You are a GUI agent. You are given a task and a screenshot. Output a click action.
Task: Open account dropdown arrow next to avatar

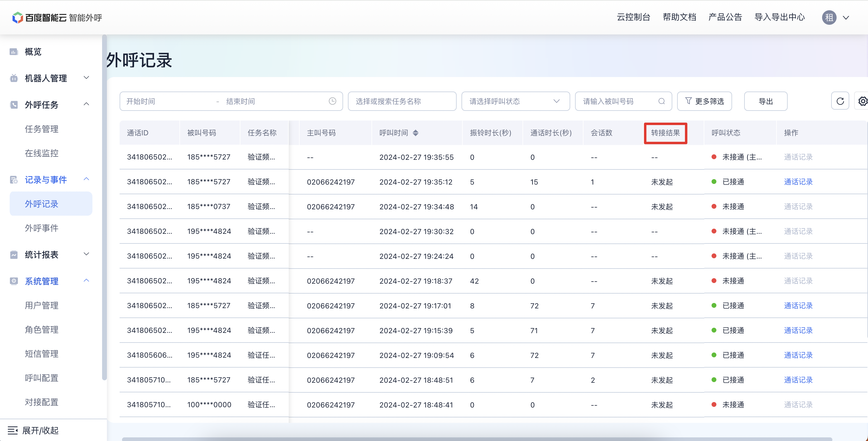(846, 18)
